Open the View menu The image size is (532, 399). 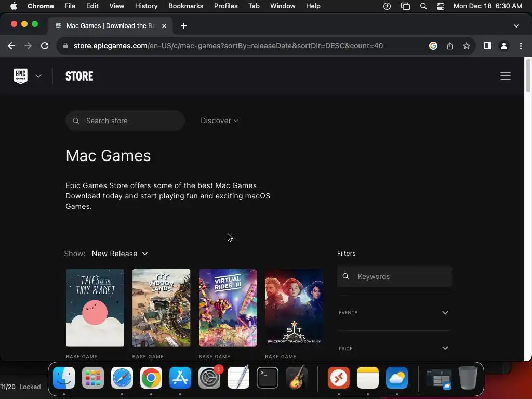point(116,6)
